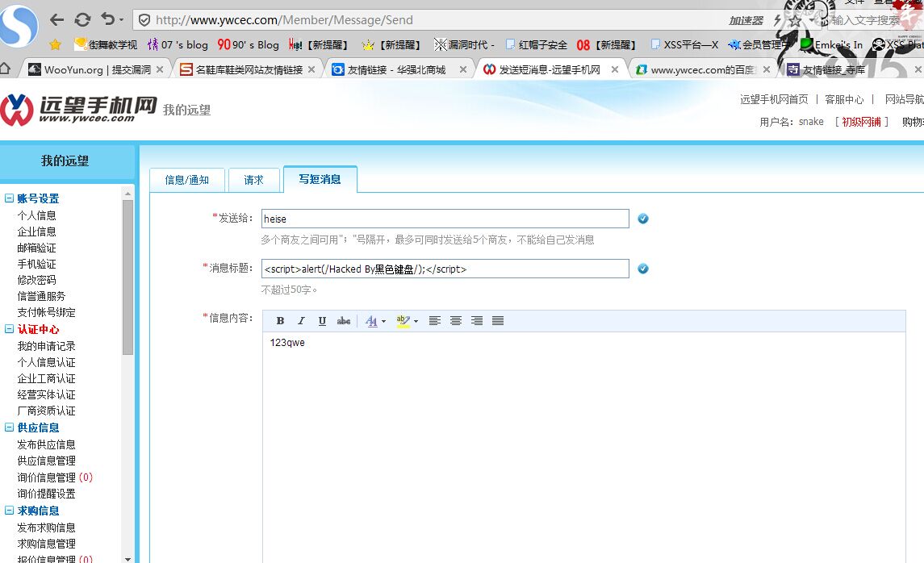Open the 客服中心 header link
Viewport: 924px width, 563px height.
click(x=844, y=99)
